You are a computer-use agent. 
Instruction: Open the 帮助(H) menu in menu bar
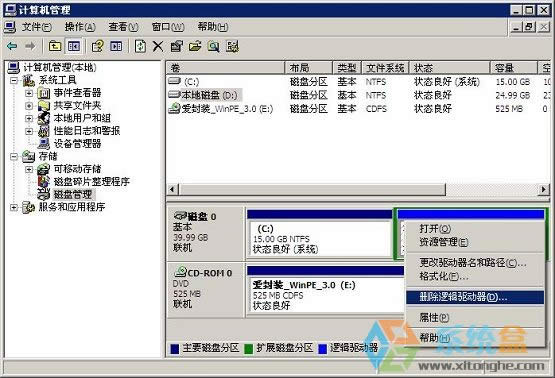(x=213, y=27)
